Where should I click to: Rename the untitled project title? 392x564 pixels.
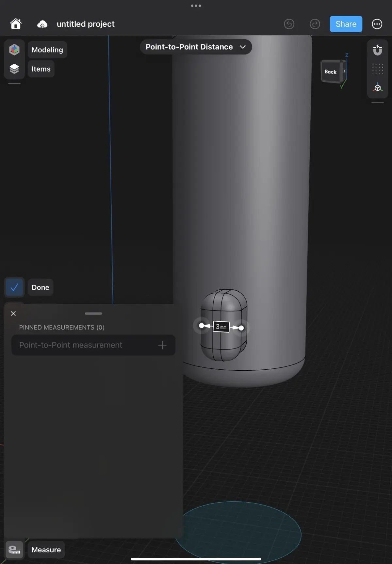[x=86, y=24]
